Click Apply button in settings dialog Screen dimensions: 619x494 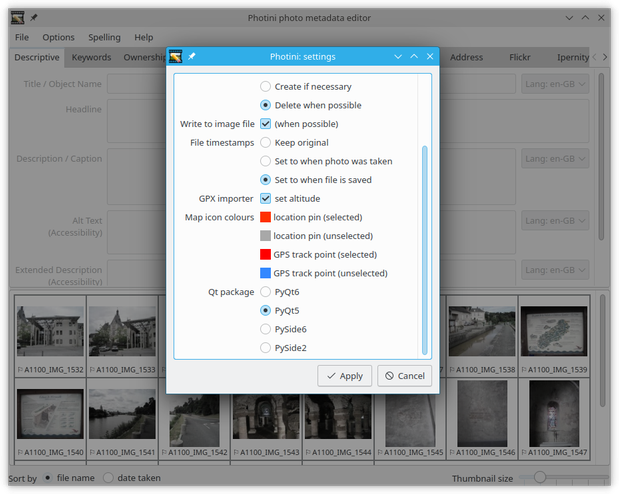[345, 376]
